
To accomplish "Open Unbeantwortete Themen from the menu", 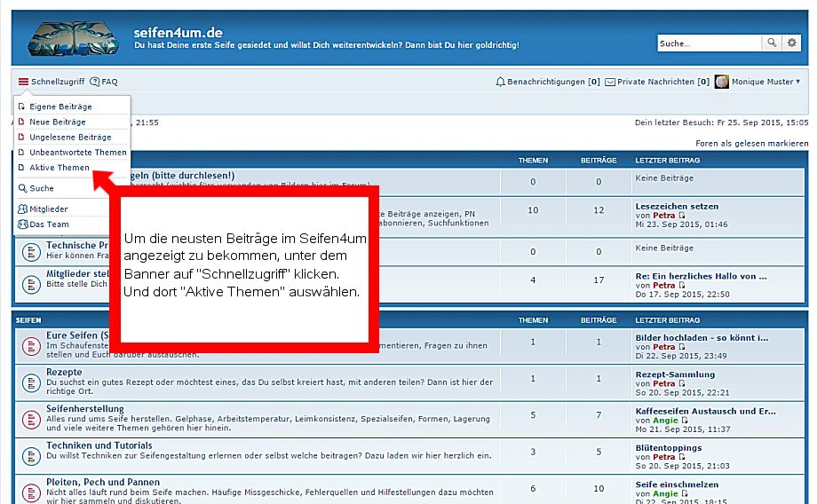I will [x=77, y=153].
